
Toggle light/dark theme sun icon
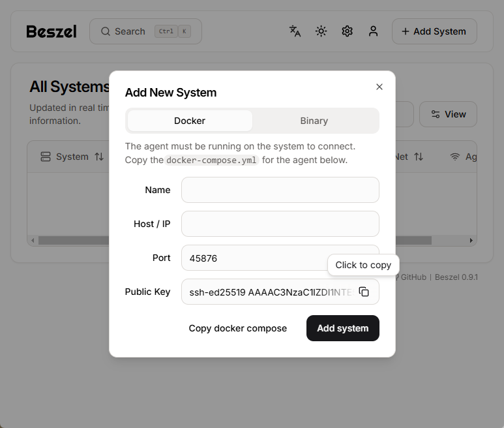321,31
